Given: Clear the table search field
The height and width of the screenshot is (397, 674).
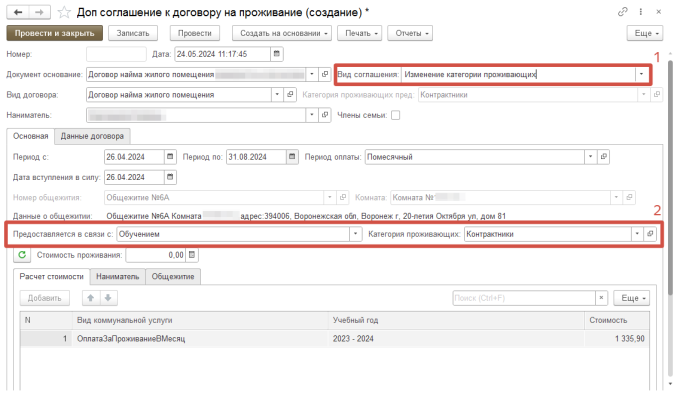Looking at the screenshot, I should tap(601, 298).
